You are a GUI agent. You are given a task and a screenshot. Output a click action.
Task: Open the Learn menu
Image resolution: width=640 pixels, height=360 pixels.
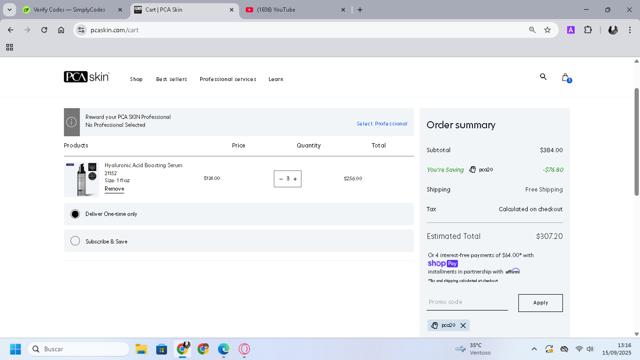276,79
